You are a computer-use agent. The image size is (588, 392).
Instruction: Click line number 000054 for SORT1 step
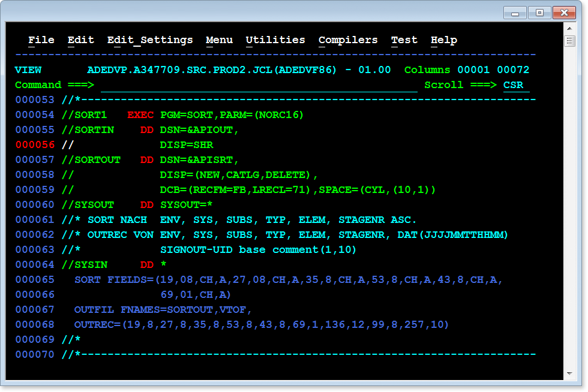[35, 115]
